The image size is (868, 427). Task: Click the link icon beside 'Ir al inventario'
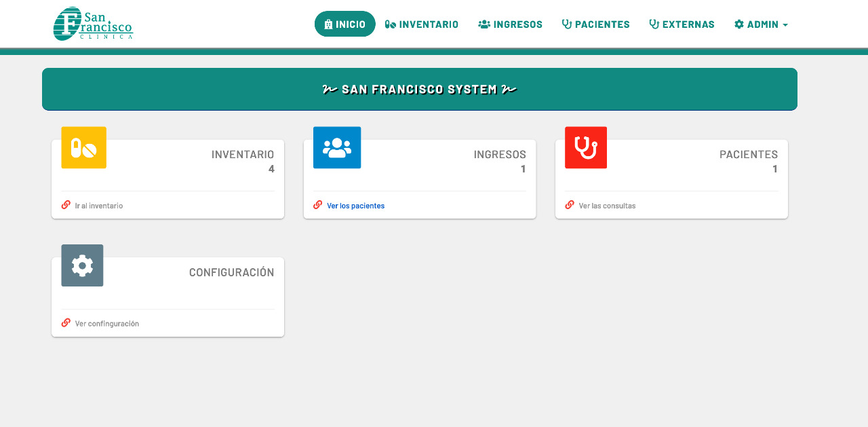click(x=66, y=205)
